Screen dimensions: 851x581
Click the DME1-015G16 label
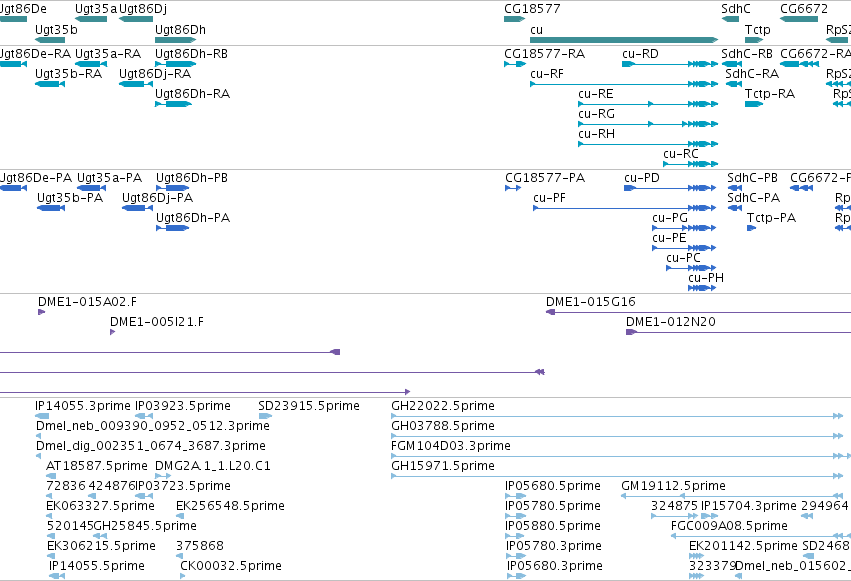(x=590, y=302)
